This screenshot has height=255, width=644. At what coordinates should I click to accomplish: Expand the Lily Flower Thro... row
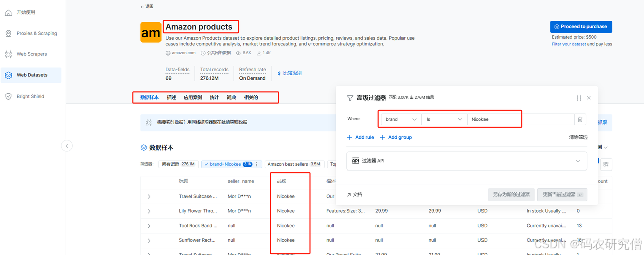pos(149,211)
